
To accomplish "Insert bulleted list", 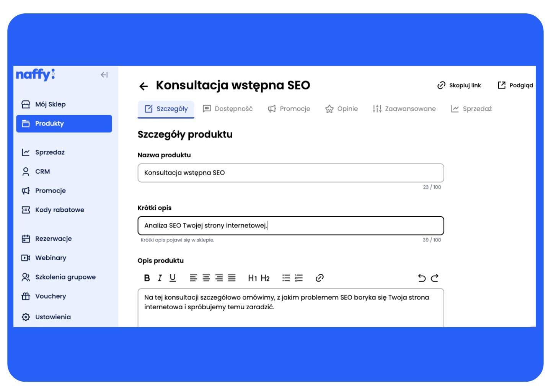I will (x=286, y=278).
